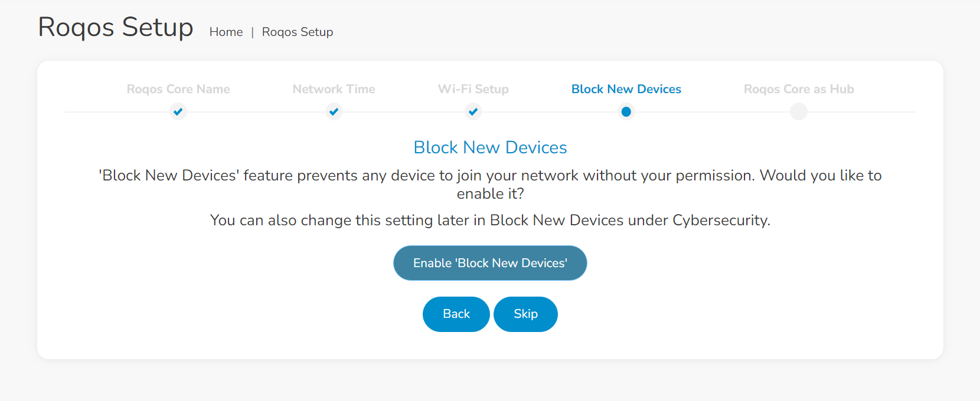Click the Roqos Core as Hub step circle

click(799, 111)
